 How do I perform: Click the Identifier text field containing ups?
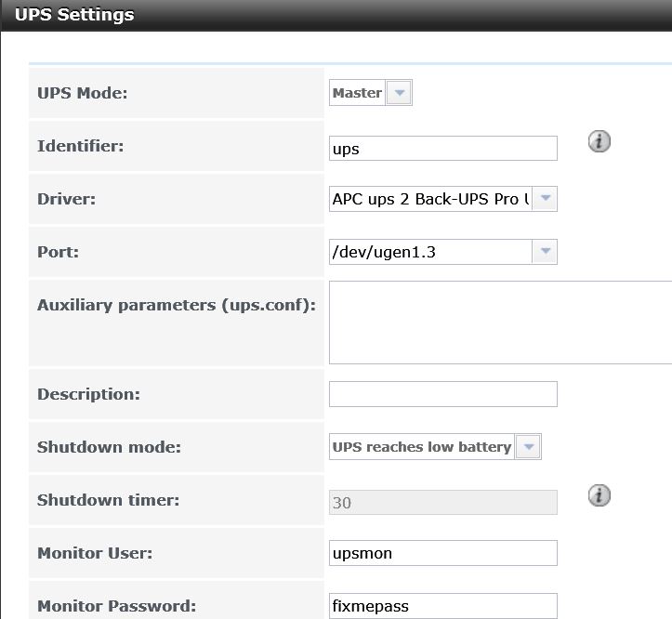coord(443,149)
